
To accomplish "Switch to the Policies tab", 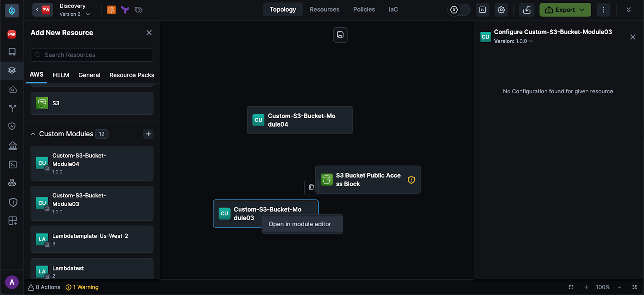I will coord(364,10).
